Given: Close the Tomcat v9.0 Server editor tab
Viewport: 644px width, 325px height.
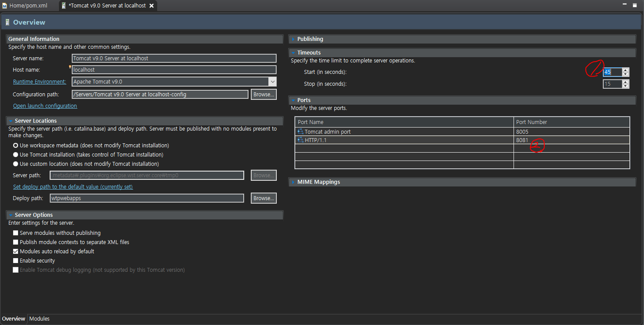Looking at the screenshot, I should 152,6.
